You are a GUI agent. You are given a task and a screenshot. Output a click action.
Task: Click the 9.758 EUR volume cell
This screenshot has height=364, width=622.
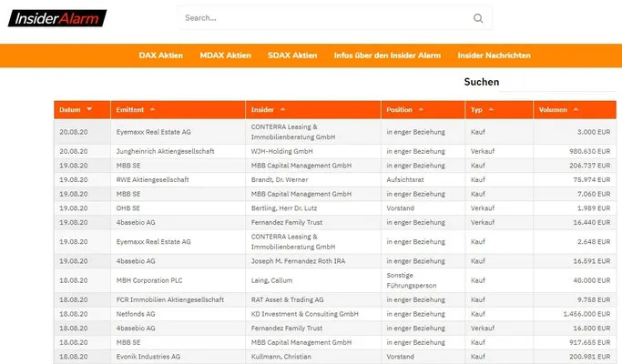(x=575, y=299)
